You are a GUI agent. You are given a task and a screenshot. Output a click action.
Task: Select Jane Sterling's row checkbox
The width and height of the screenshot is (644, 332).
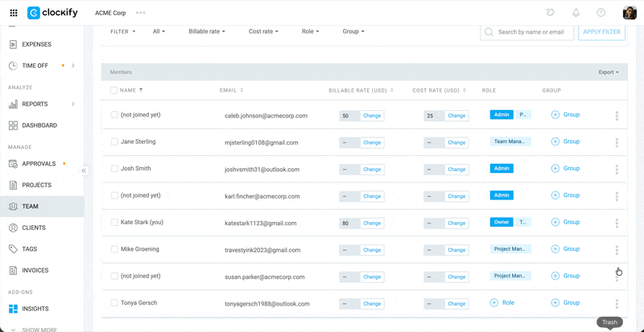(114, 142)
